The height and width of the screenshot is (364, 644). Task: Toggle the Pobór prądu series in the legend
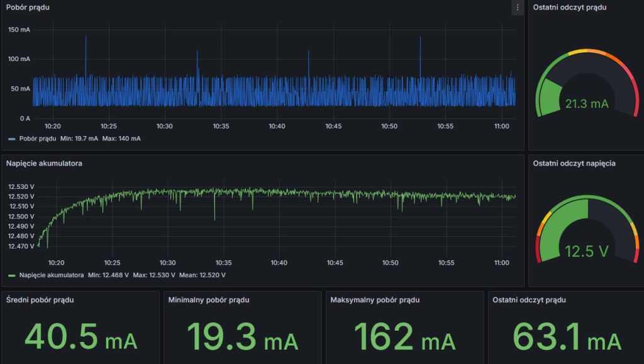pos(38,139)
